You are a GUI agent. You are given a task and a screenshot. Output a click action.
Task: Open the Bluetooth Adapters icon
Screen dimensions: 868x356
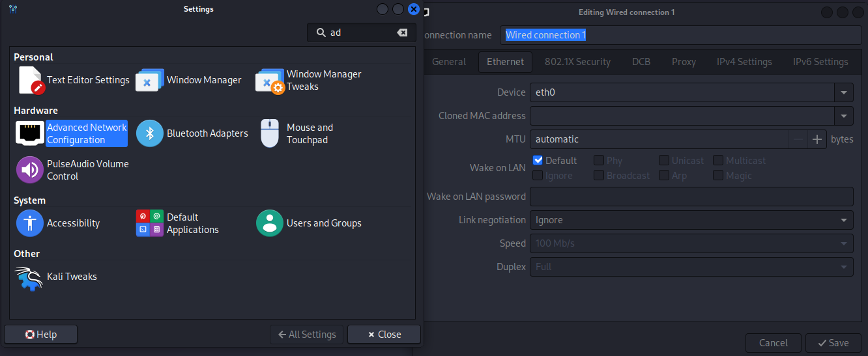(150, 133)
